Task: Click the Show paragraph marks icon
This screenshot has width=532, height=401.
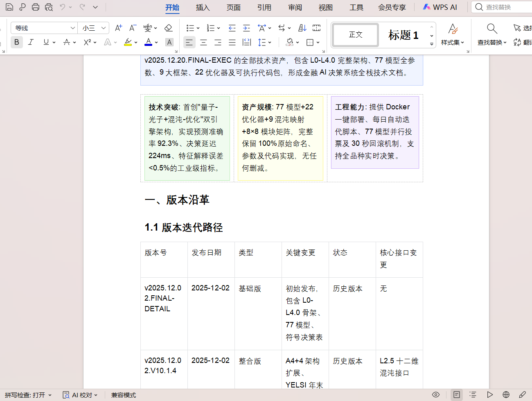Action: [316, 28]
